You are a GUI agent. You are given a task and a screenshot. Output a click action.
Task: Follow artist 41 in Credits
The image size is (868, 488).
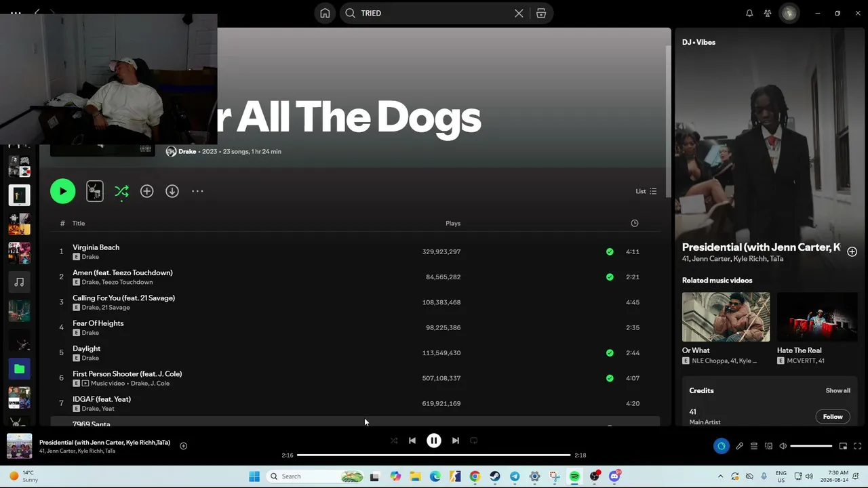tap(833, 417)
